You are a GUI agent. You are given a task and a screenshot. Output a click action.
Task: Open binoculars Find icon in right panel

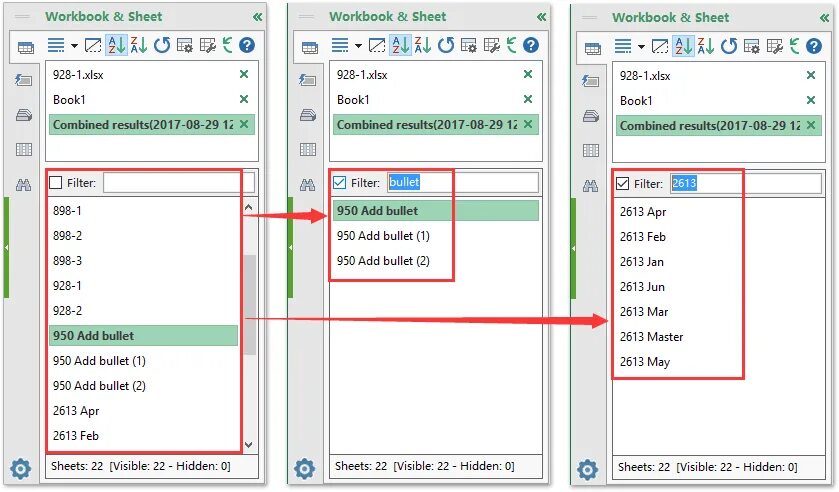click(x=591, y=186)
